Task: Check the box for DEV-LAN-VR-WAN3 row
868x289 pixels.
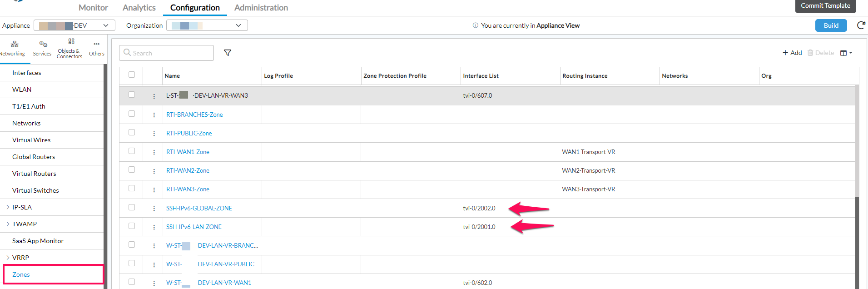Action: point(132,95)
